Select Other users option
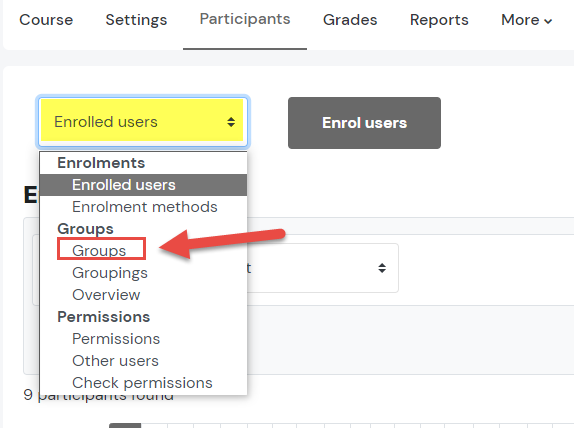Image resolution: width=574 pixels, height=428 pixels. tap(115, 361)
